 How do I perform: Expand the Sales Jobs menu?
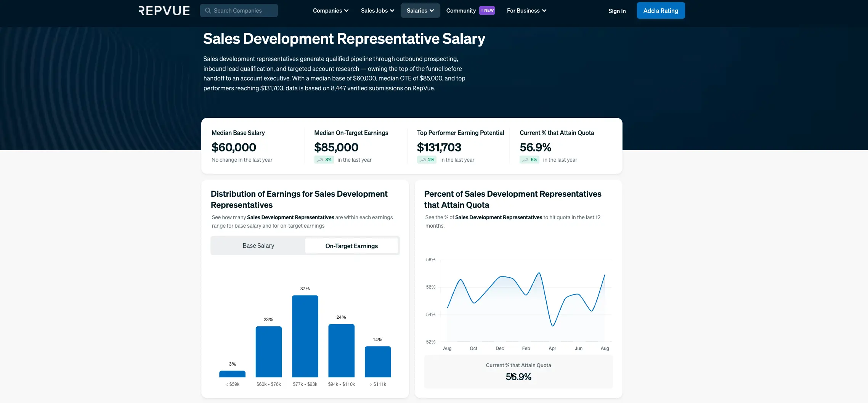pyautogui.click(x=377, y=11)
